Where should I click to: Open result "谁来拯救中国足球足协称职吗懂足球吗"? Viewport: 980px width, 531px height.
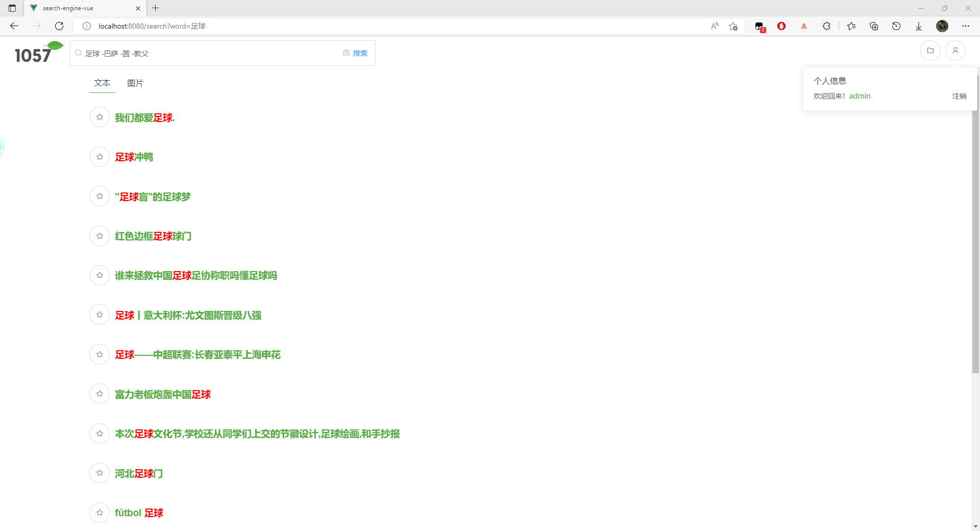point(196,276)
